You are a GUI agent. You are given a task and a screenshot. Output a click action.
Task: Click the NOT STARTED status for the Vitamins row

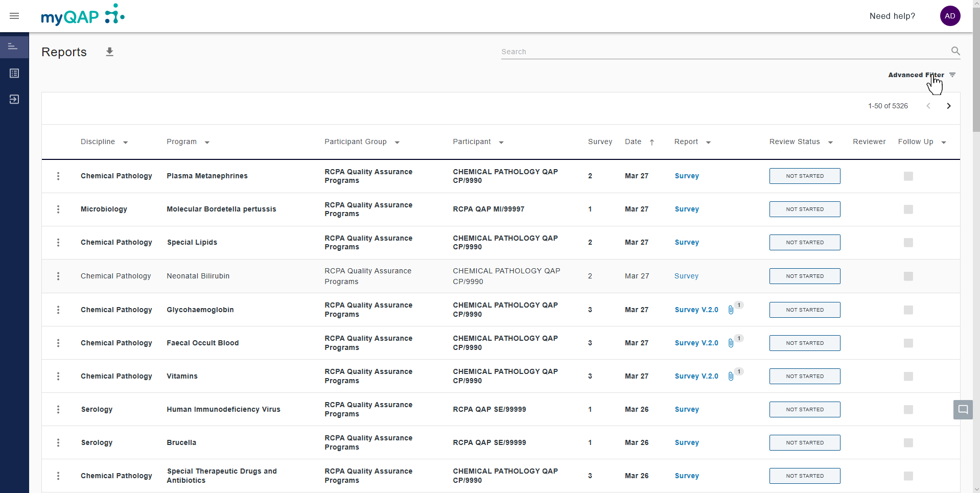click(x=804, y=376)
